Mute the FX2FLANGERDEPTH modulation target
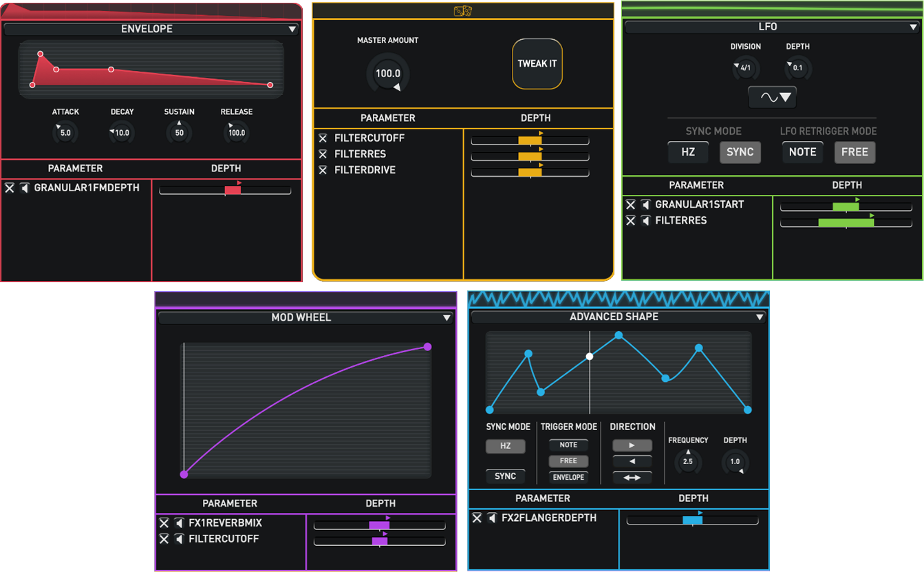Image resolution: width=924 pixels, height=572 pixels. click(x=492, y=518)
